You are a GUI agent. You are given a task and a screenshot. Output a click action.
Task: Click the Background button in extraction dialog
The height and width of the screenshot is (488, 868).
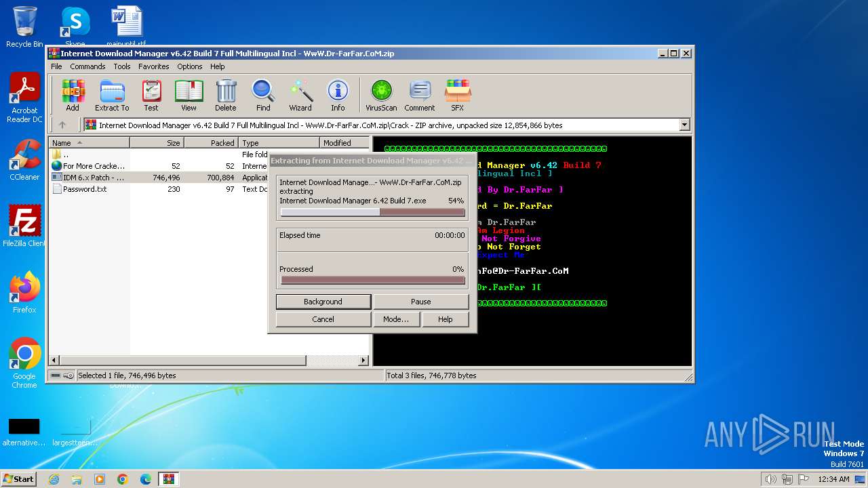[x=323, y=302]
